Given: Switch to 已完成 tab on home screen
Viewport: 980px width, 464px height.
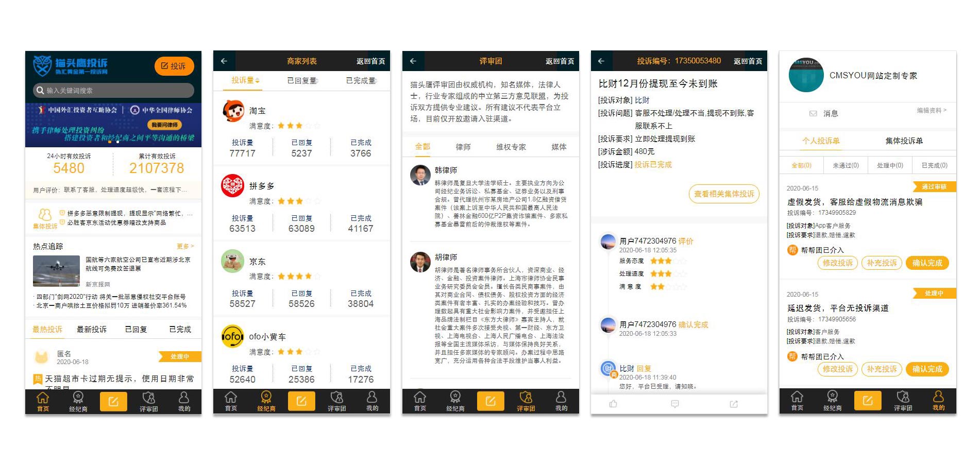Looking at the screenshot, I should point(180,329).
